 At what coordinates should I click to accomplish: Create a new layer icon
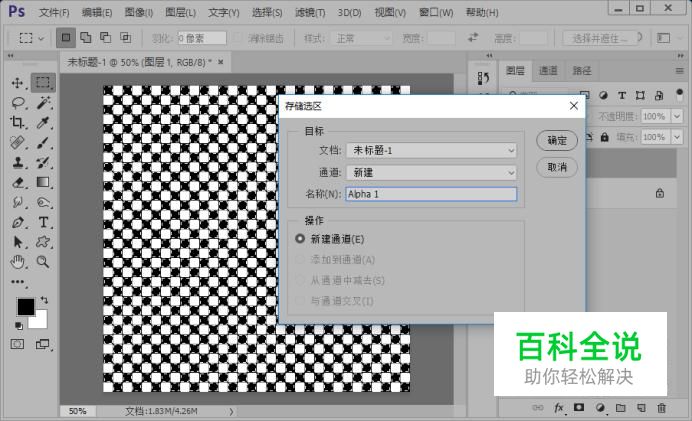pyautogui.click(x=641, y=408)
